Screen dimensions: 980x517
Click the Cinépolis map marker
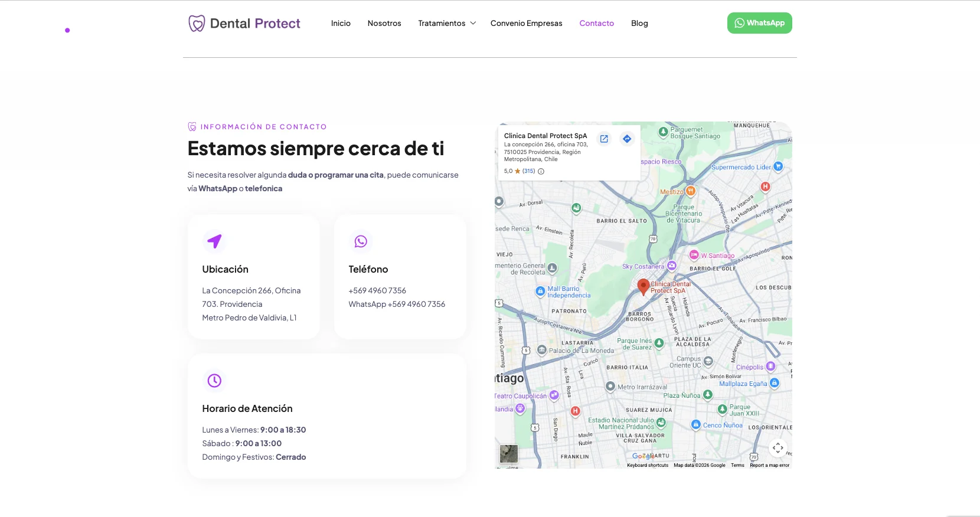(770, 367)
